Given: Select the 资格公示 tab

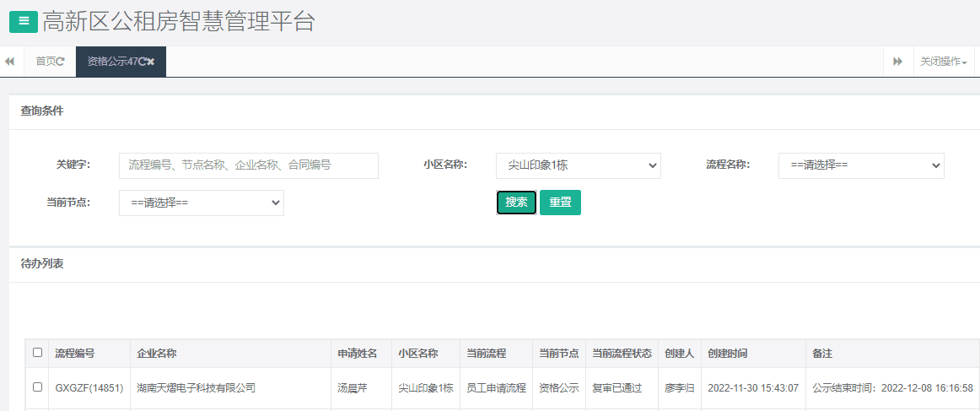Looking at the screenshot, I should pos(111,62).
